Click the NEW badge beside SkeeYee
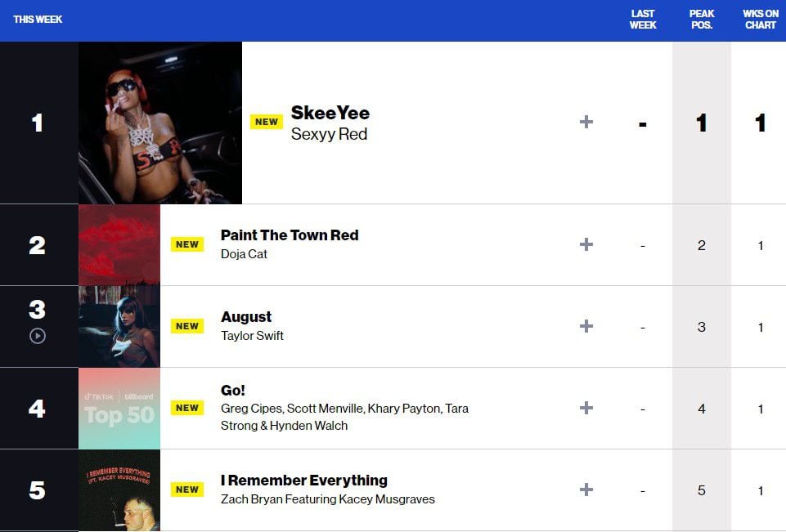Image resolution: width=786 pixels, height=532 pixels. (x=267, y=122)
